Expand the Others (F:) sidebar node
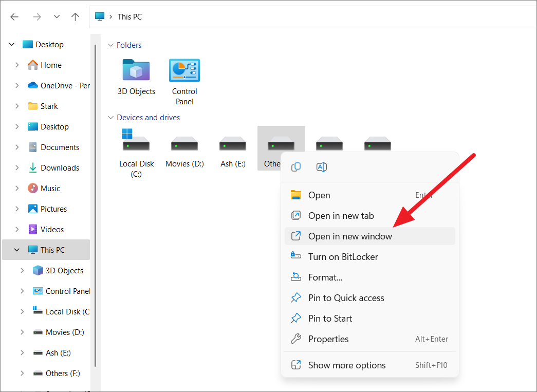The width and height of the screenshot is (537, 392). pos(22,373)
